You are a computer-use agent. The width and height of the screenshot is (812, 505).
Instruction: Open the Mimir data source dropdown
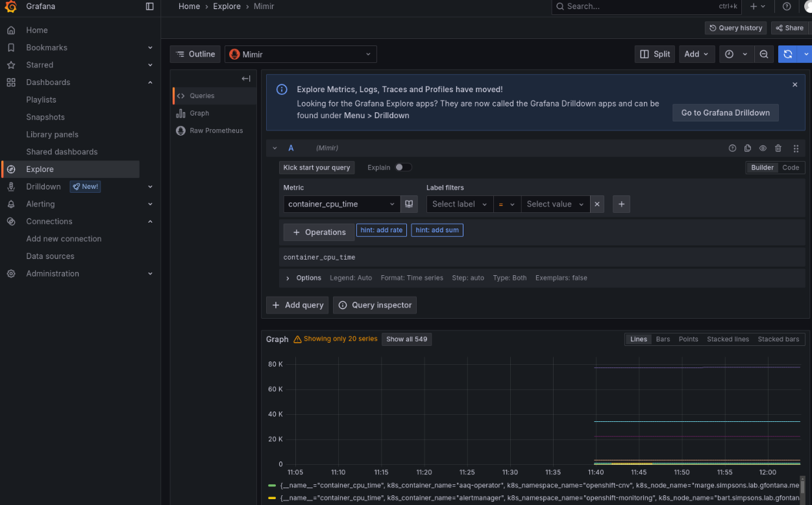click(301, 55)
